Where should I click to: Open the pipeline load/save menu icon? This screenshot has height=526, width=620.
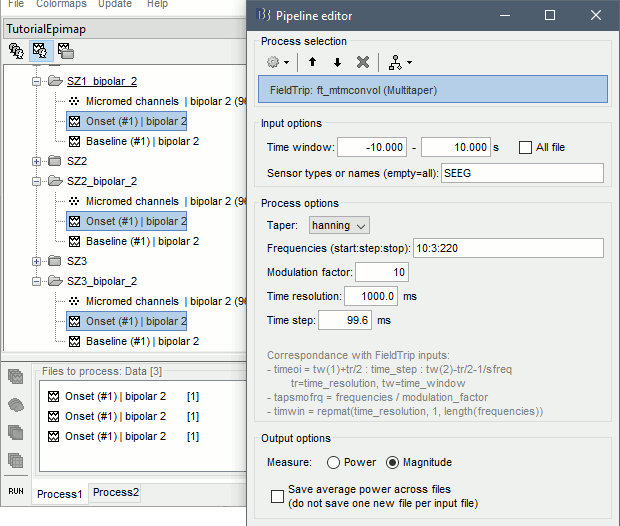point(397,62)
